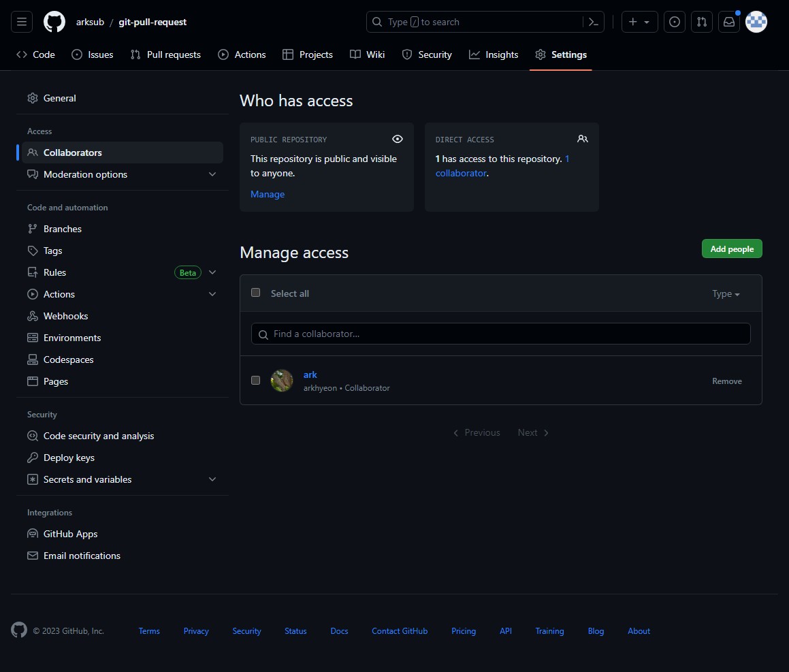
Task: Click the people icon in Direct Access card
Action: coord(583,139)
